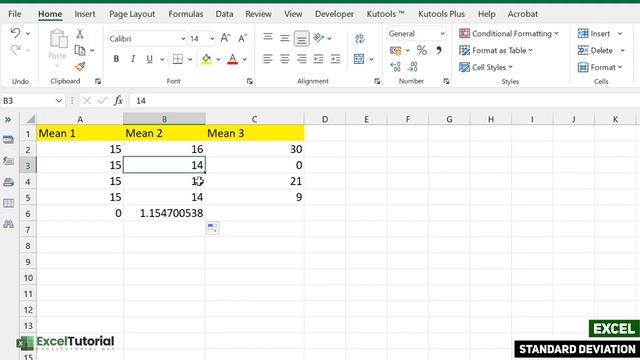Toggle Italic formatting

click(x=133, y=59)
